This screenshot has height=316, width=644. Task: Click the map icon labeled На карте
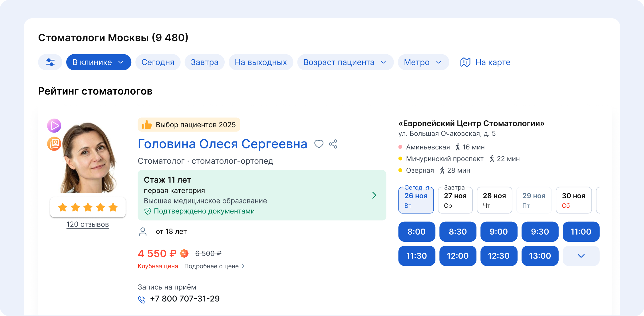465,62
